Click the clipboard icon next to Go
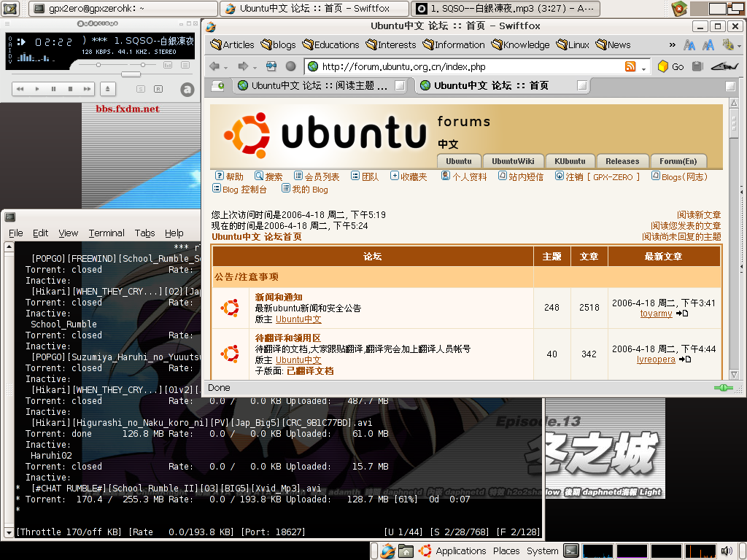 [697, 66]
